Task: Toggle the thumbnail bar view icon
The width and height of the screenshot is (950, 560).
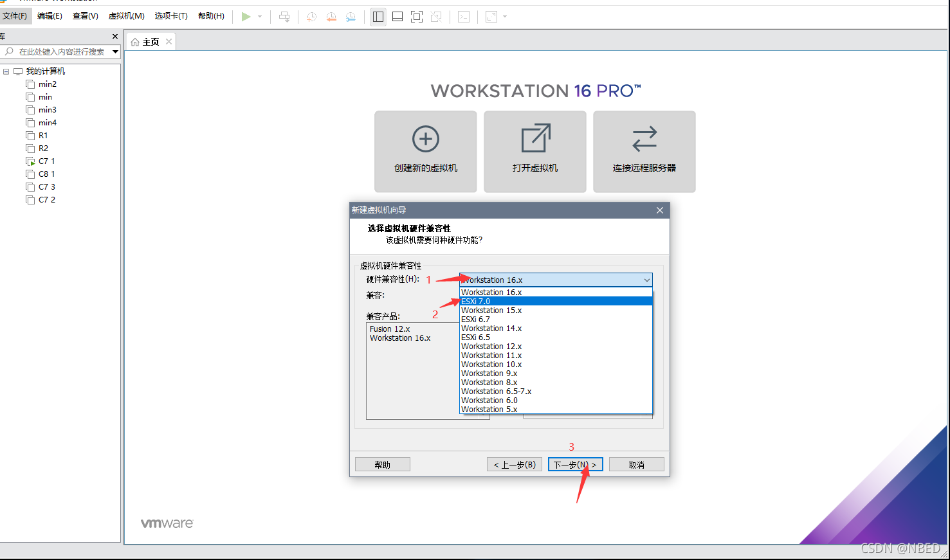Action: (x=397, y=17)
